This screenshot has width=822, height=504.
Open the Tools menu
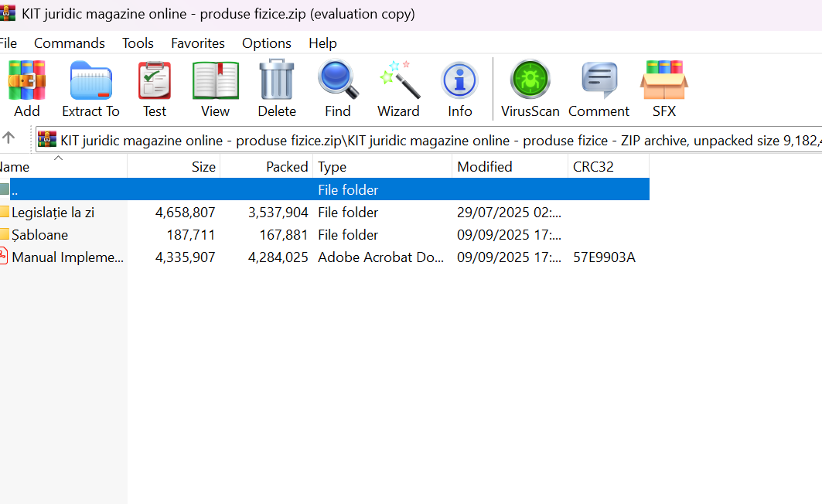click(x=138, y=43)
